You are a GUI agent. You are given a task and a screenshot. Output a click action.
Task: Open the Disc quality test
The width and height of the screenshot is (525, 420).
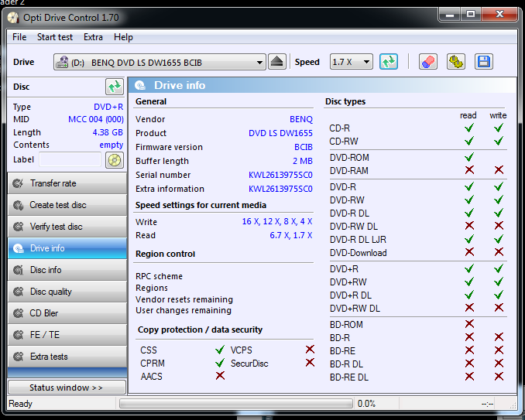(x=67, y=292)
